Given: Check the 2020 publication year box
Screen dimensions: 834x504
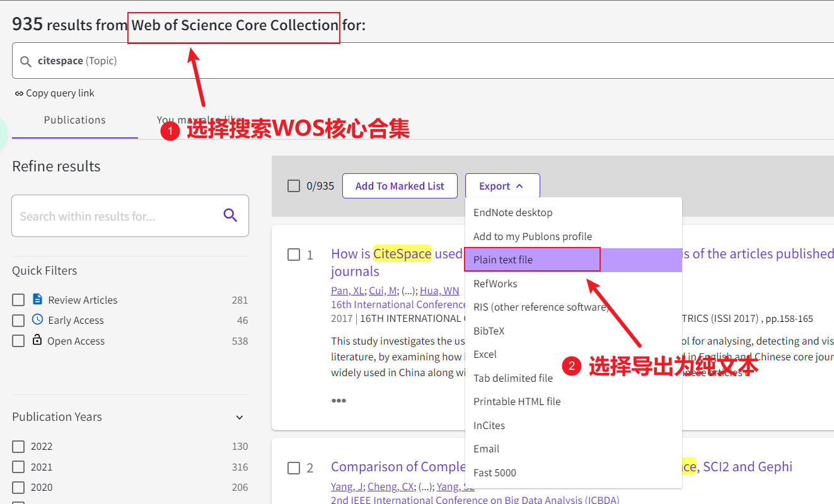Looking at the screenshot, I should point(18,488).
